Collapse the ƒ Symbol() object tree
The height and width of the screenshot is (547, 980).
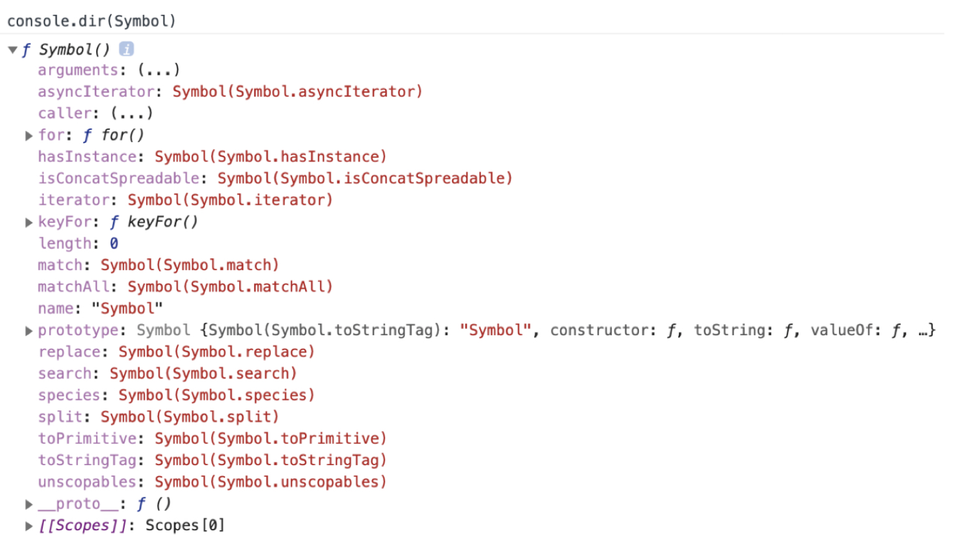[12, 50]
